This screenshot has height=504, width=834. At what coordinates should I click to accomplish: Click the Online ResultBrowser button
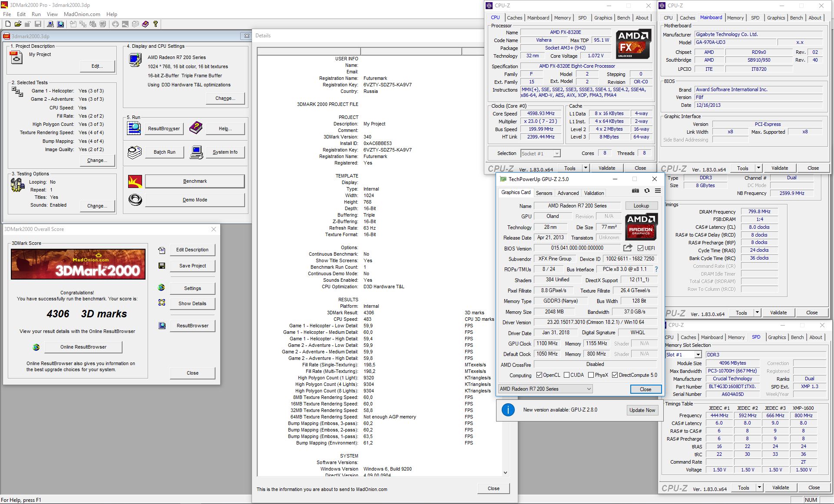83,347
